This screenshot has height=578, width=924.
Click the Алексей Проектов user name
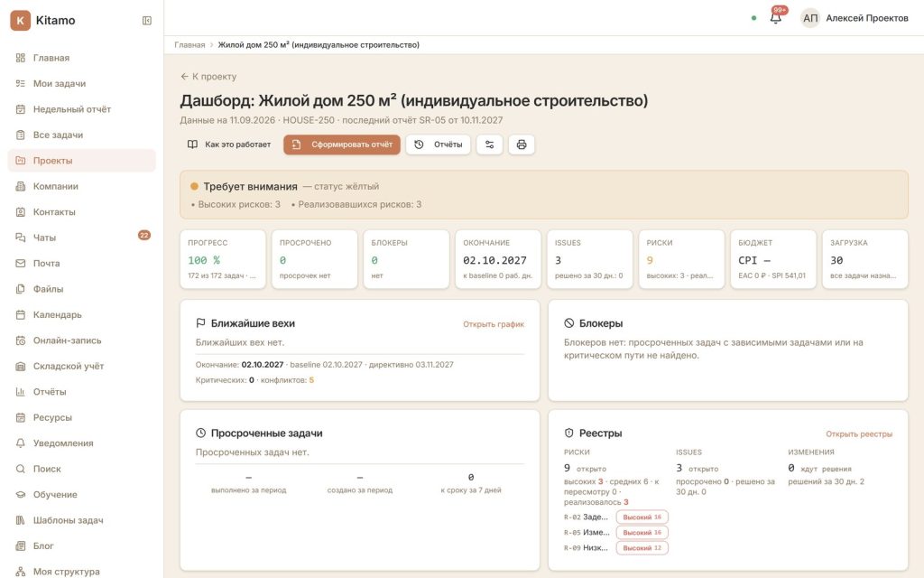pos(867,18)
